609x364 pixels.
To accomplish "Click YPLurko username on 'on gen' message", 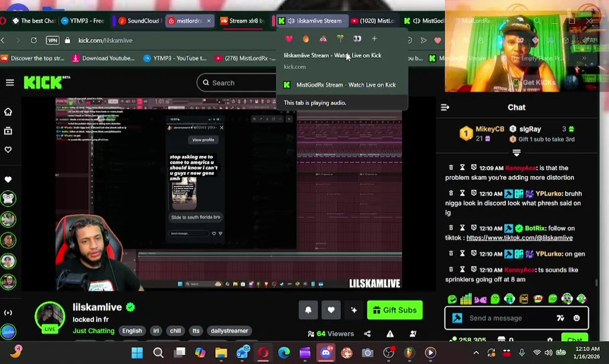I will pyautogui.click(x=549, y=254).
